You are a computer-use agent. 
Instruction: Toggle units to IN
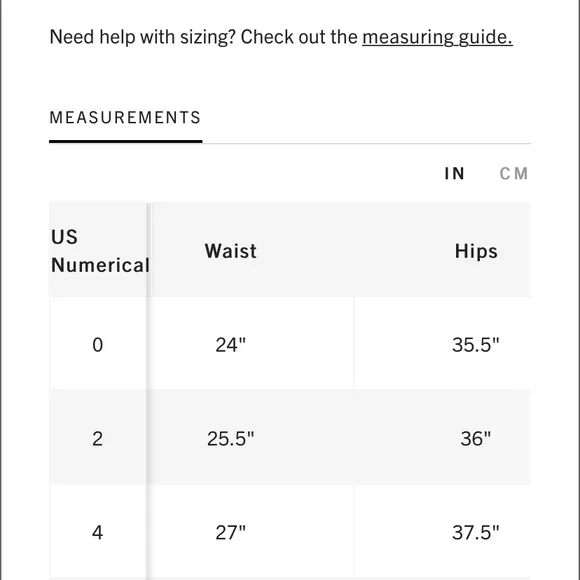click(454, 173)
